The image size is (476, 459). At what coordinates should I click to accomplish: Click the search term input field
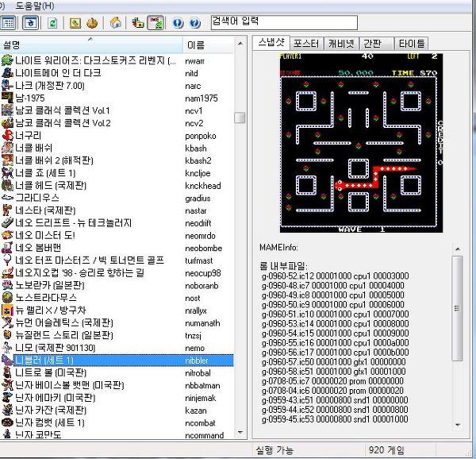pyautogui.click(x=284, y=22)
